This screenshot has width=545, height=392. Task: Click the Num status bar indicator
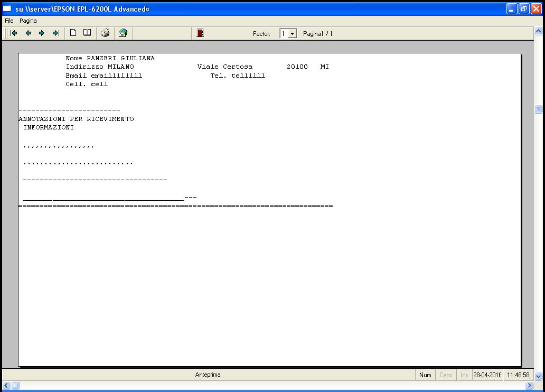(425, 375)
